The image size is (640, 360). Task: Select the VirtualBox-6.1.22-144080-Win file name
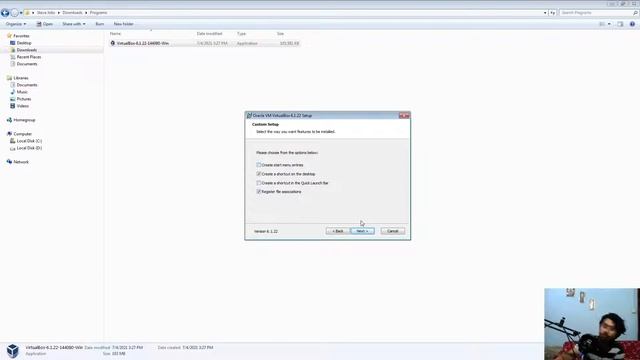click(142, 43)
